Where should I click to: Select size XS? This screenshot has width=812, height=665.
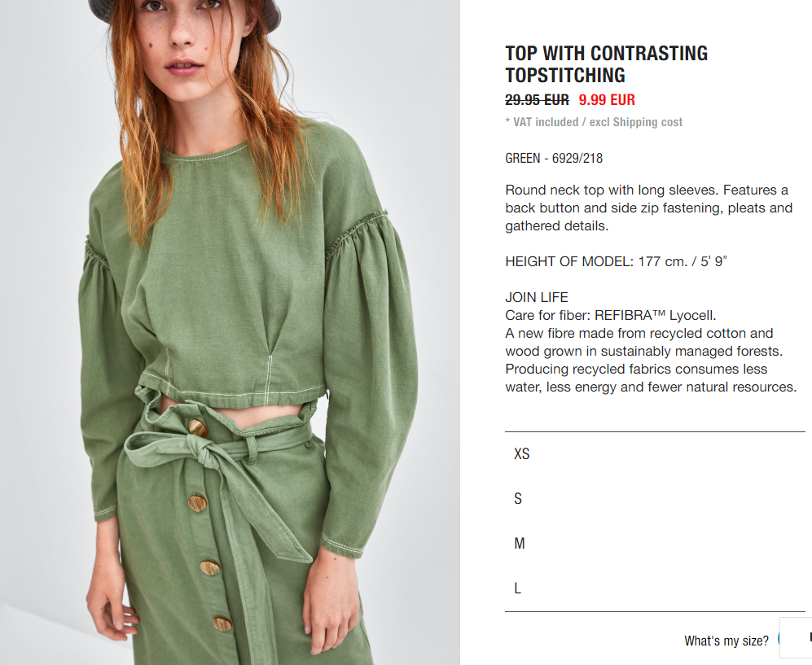655,454
